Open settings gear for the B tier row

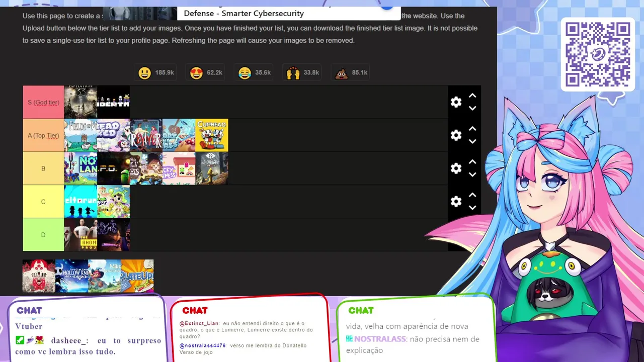[x=456, y=168]
